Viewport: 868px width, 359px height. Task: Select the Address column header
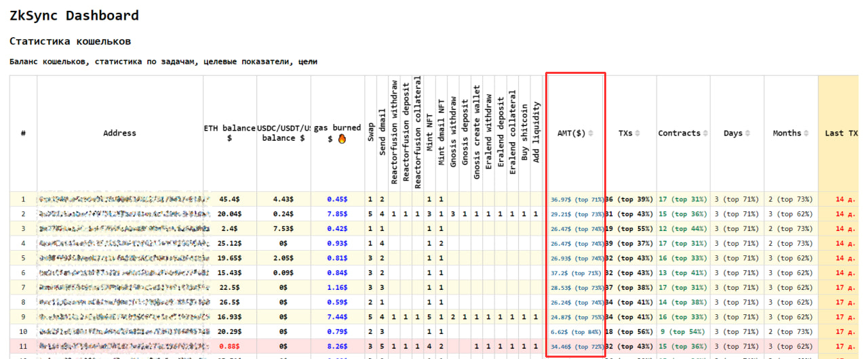click(119, 133)
